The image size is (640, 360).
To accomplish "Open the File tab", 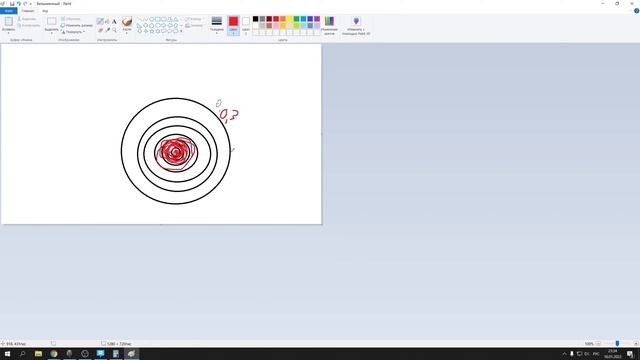I will (9, 11).
